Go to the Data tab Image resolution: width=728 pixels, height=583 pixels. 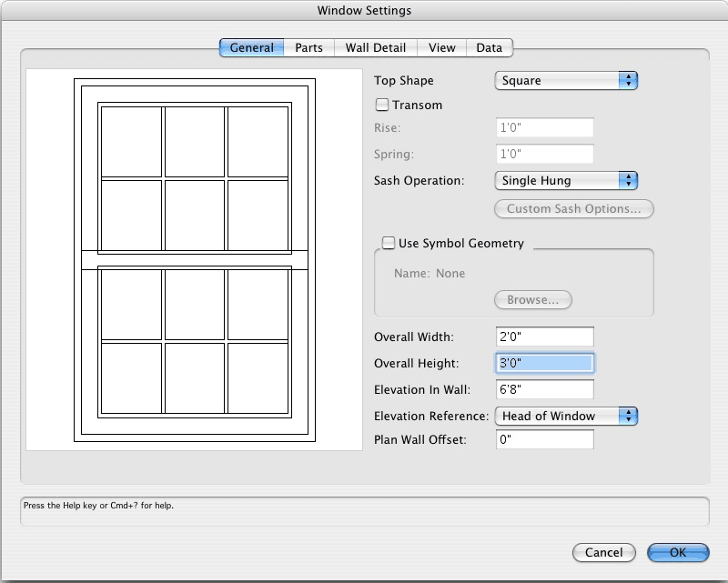489,47
